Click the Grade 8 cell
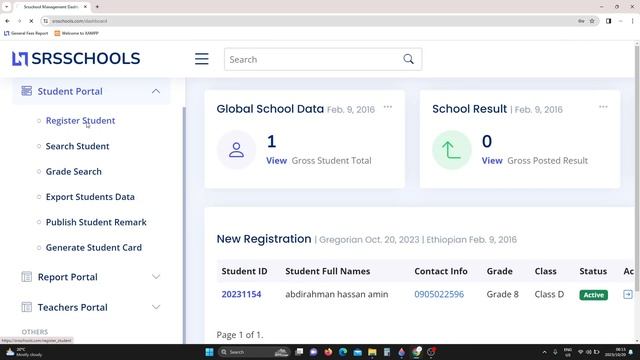 [502, 294]
